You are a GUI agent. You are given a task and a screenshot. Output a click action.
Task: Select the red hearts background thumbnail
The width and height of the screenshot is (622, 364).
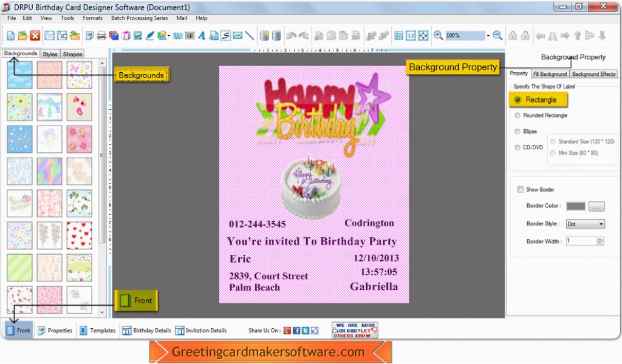(x=80, y=235)
